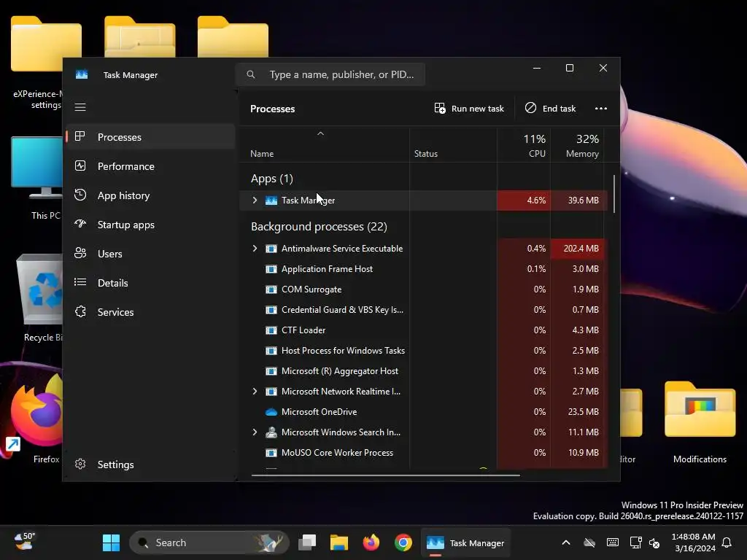This screenshot has width=747, height=560.
Task: Click the Run new task button
Action: [x=469, y=109]
